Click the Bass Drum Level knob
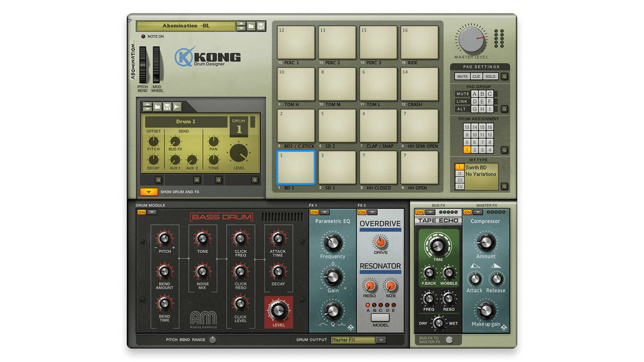This screenshot has height=362, width=644. pos(278,310)
